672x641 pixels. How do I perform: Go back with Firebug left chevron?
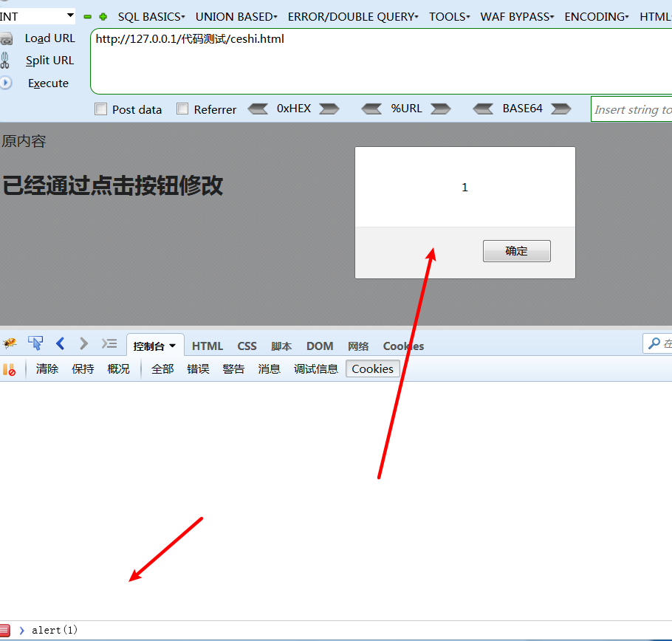pos(60,343)
